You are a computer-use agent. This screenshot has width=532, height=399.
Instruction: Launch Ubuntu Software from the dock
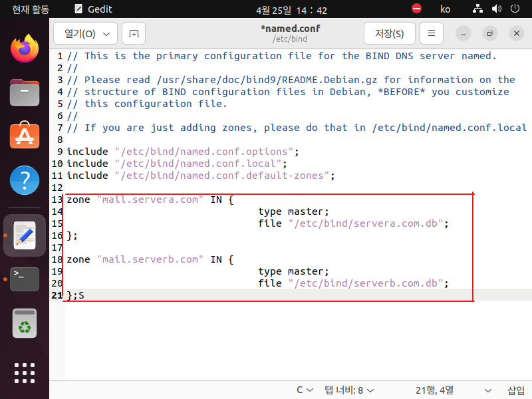tap(25, 136)
